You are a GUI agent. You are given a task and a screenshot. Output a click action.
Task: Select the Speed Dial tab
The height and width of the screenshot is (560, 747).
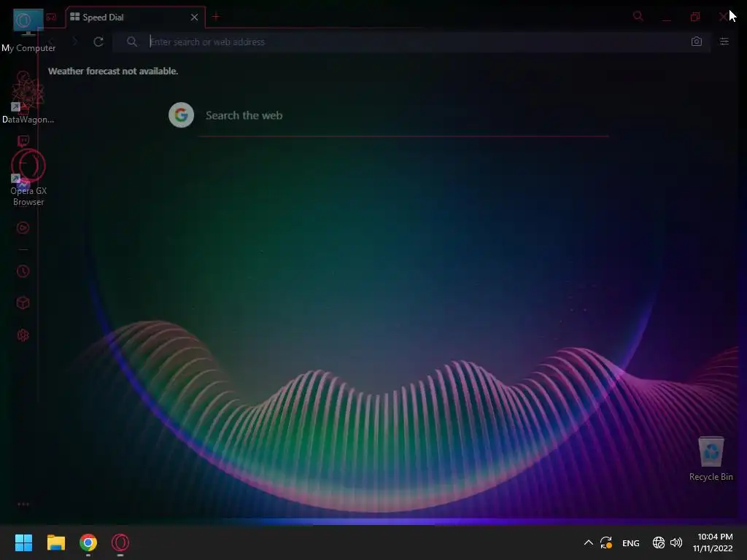pyautogui.click(x=135, y=17)
